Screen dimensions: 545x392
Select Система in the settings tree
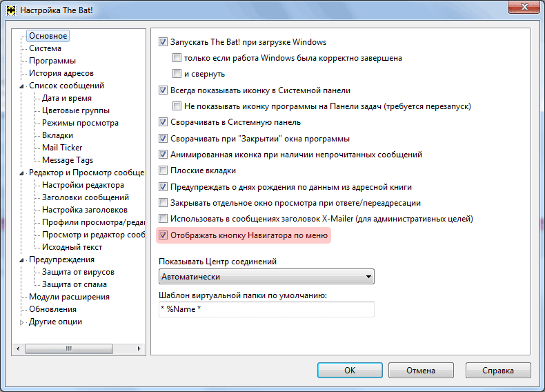[45, 48]
